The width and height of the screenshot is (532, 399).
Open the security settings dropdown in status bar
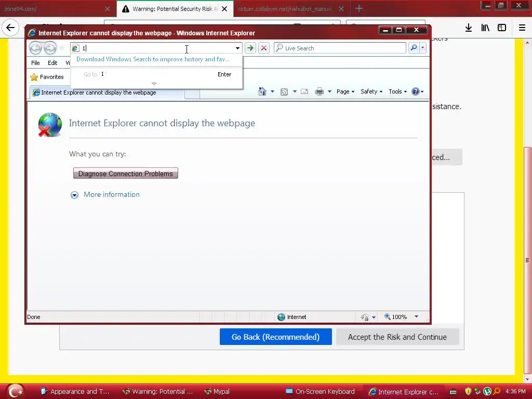(x=374, y=317)
